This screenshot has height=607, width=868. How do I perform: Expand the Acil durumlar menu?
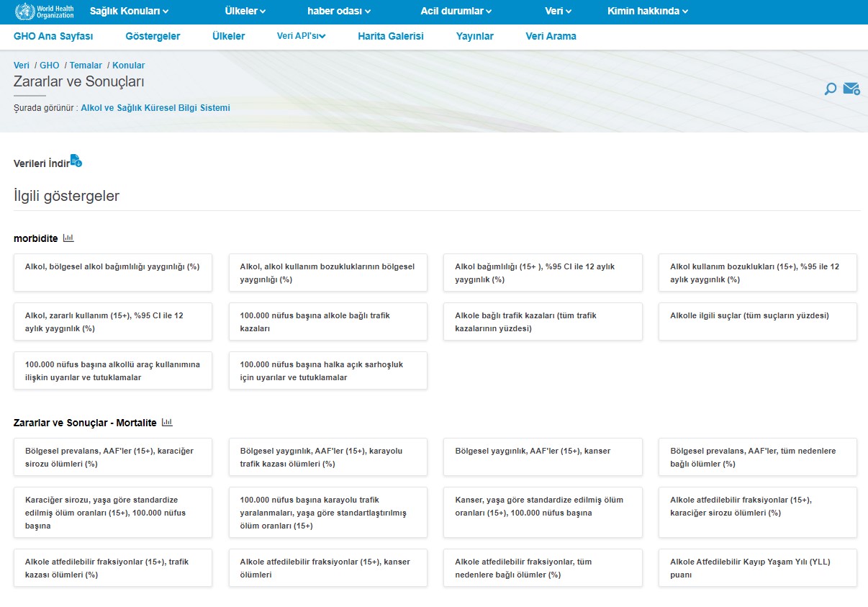pos(456,11)
